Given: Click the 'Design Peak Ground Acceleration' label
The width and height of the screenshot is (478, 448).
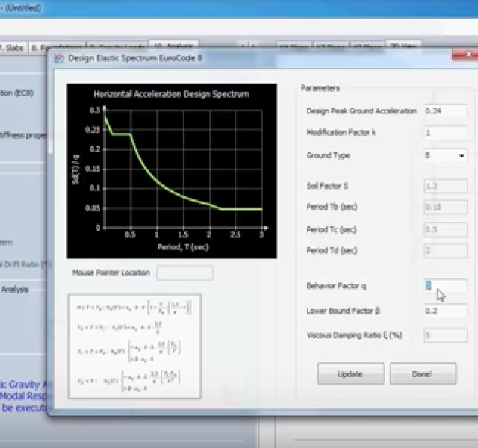Looking at the screenshot, I should click(361, 111).
